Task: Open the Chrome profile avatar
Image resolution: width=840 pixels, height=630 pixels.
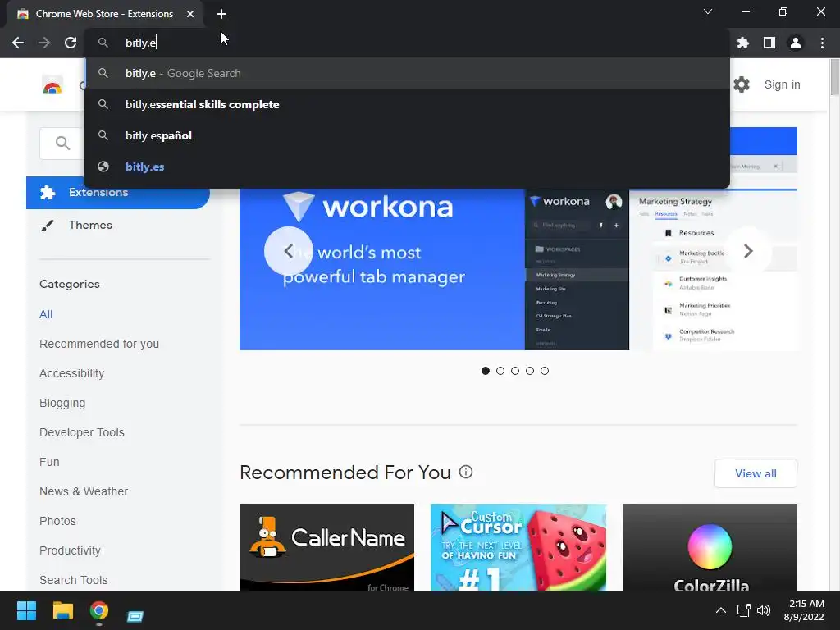Action: [796, 43]
